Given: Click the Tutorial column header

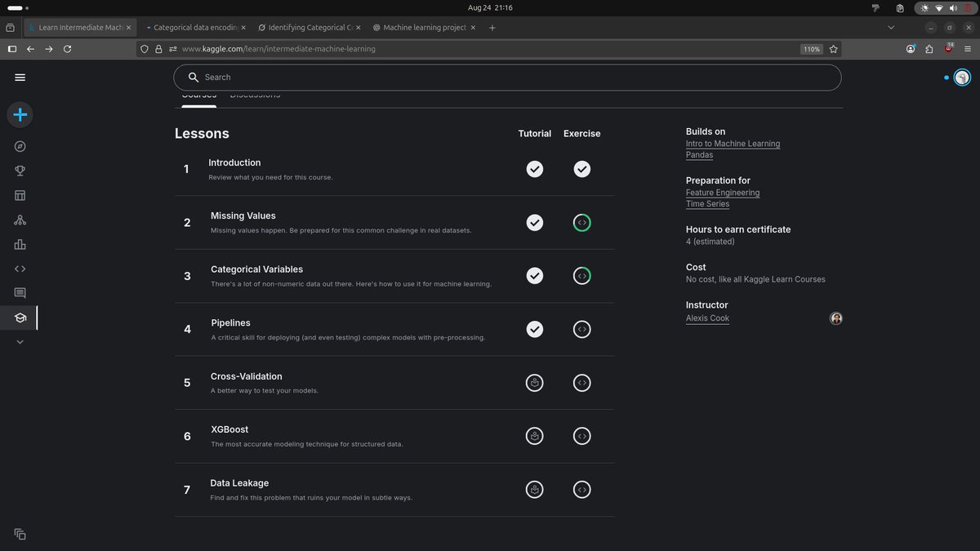Looking at the screenshot, I should (535, 133).
